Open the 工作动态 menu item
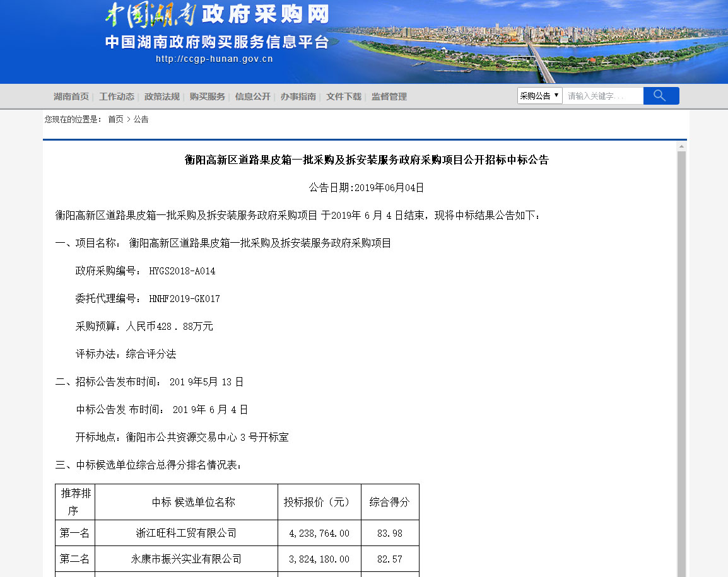Screen dimensions: 728x577 [117, 96]
